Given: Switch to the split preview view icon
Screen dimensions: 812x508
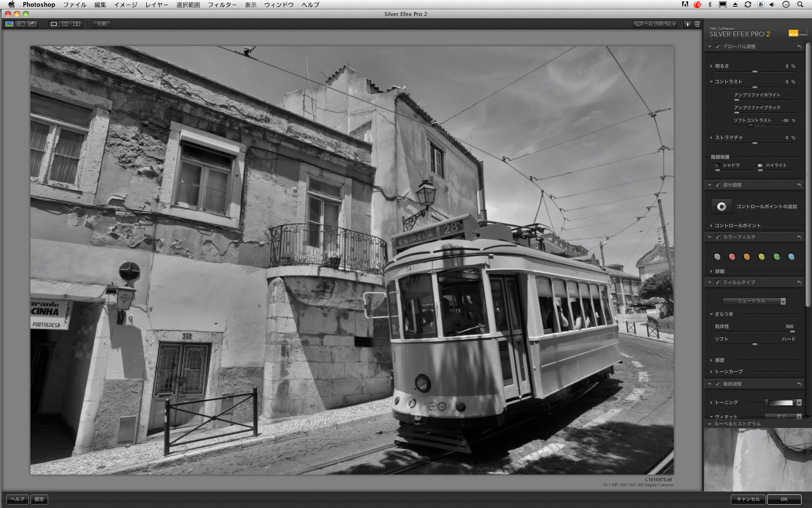Looking at the screenshot, I should tap(65, 24).
